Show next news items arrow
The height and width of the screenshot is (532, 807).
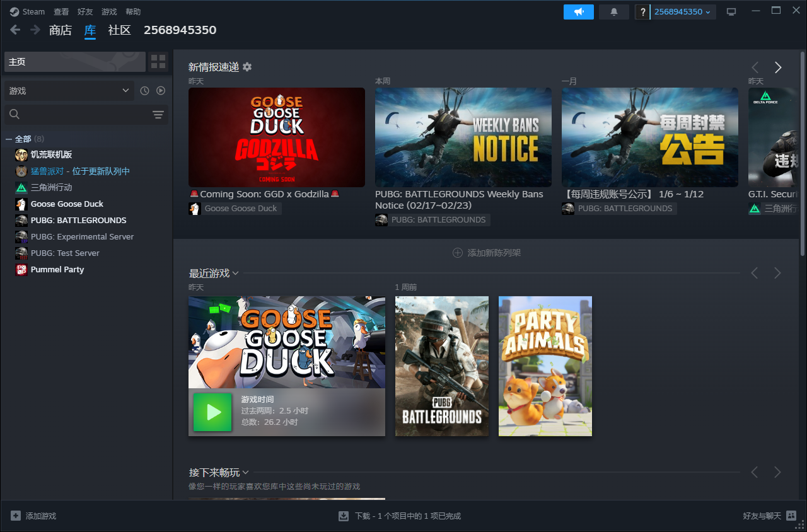coord(778,67)
